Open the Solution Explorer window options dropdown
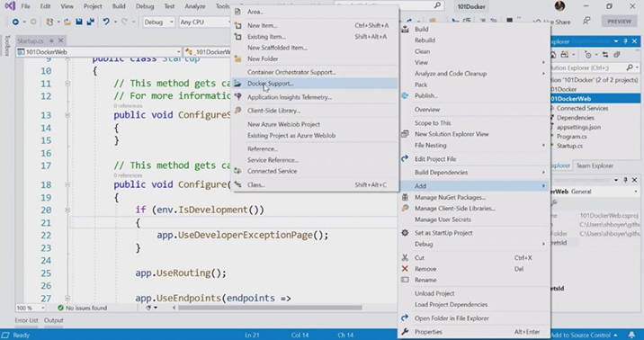Image resolution: width=644 pixels, height=340 pixels. pyautogui.click(x=616, y=41)
